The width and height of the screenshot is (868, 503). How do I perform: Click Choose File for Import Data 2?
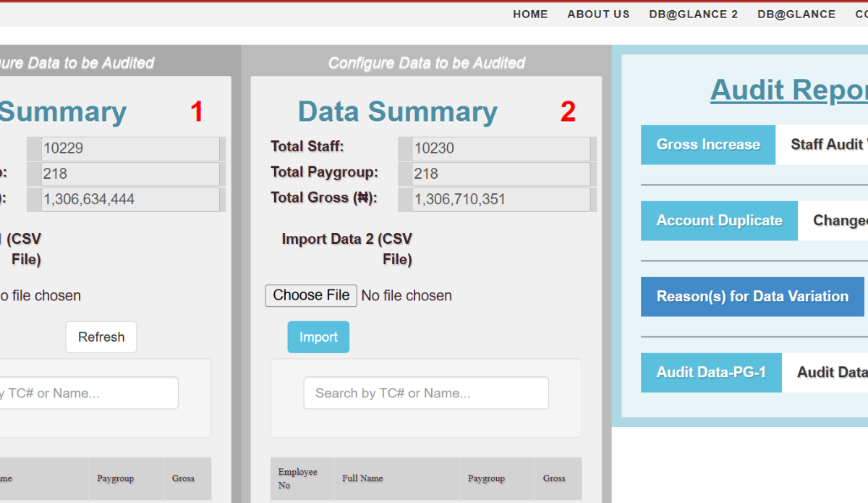click(311, 295)
